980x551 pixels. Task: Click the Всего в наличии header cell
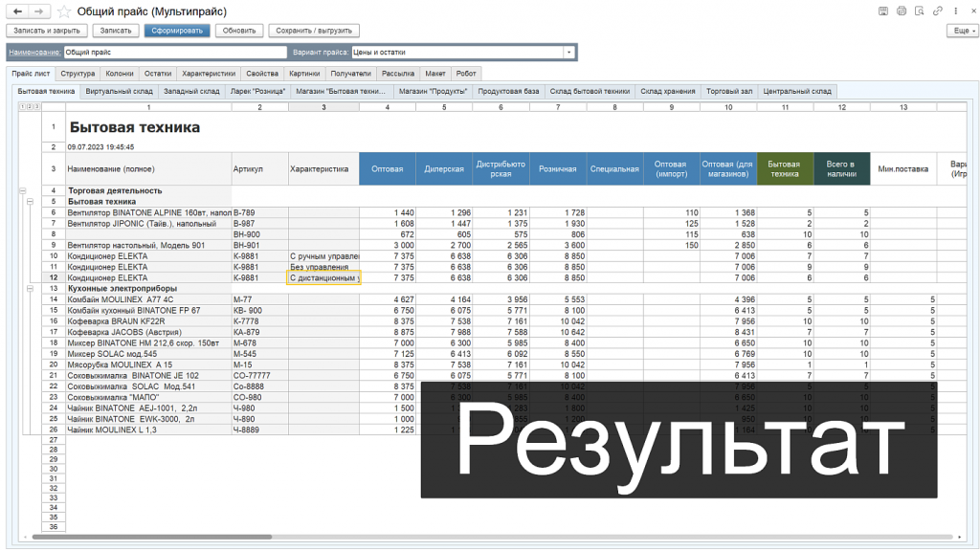coord(841,168)
